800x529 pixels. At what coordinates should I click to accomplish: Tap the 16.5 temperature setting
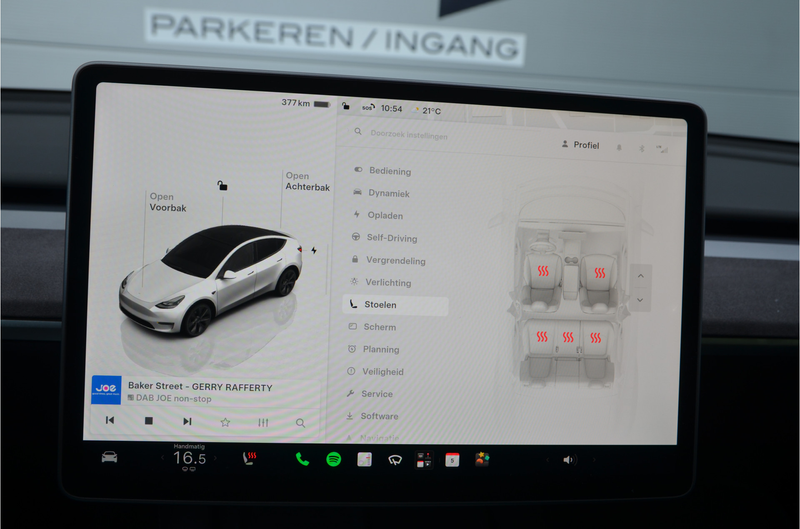pos(189,458)
